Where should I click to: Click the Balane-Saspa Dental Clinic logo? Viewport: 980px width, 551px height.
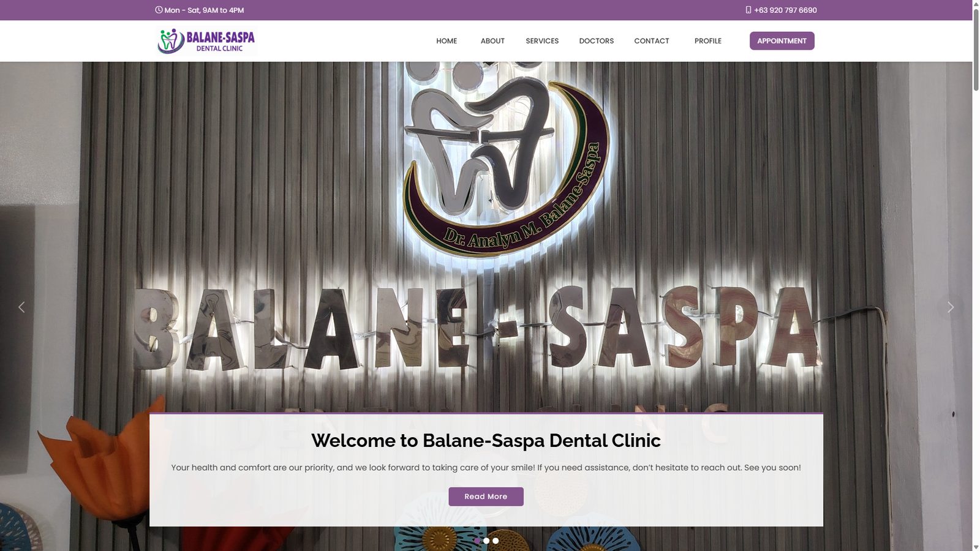(206, 41)
